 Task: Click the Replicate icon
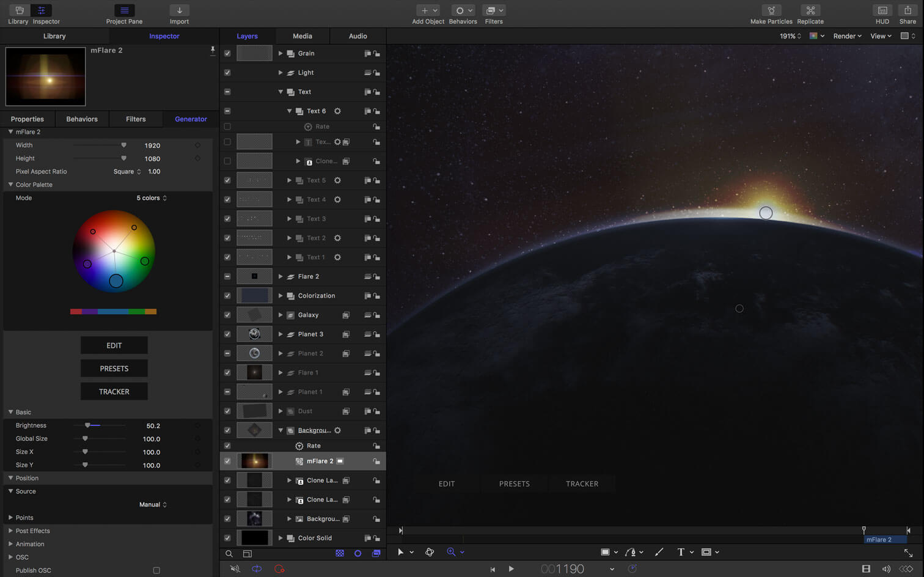pyautogui.click(x=810, y=10)
